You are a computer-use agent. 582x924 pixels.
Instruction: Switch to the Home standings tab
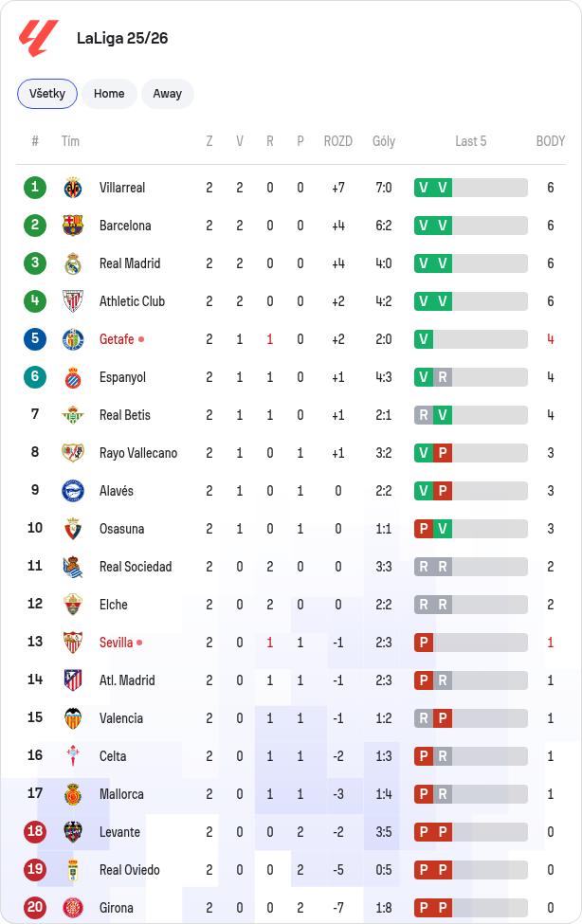(x=109, y=94)
